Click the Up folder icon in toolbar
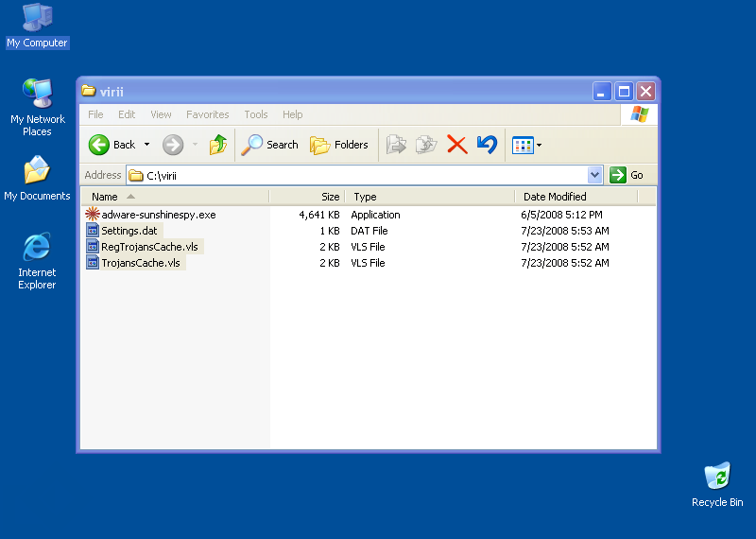 click(x=218, y=145)
